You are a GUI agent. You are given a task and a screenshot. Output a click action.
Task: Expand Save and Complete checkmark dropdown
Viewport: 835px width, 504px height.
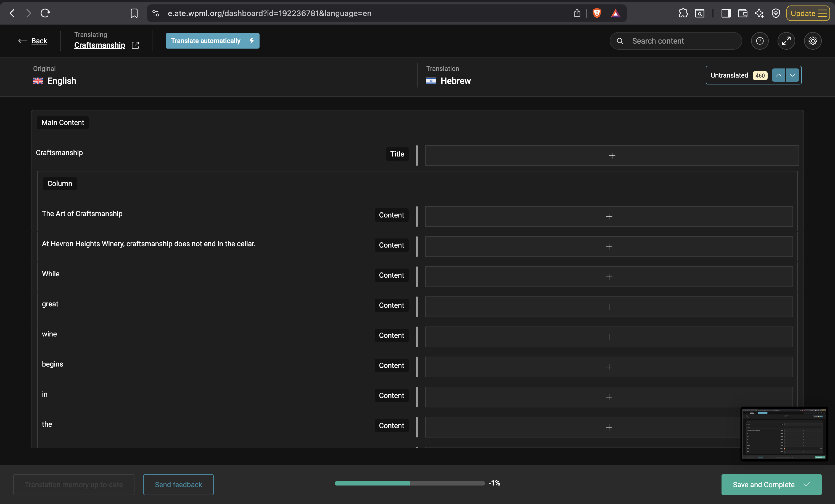pos(807,484)
